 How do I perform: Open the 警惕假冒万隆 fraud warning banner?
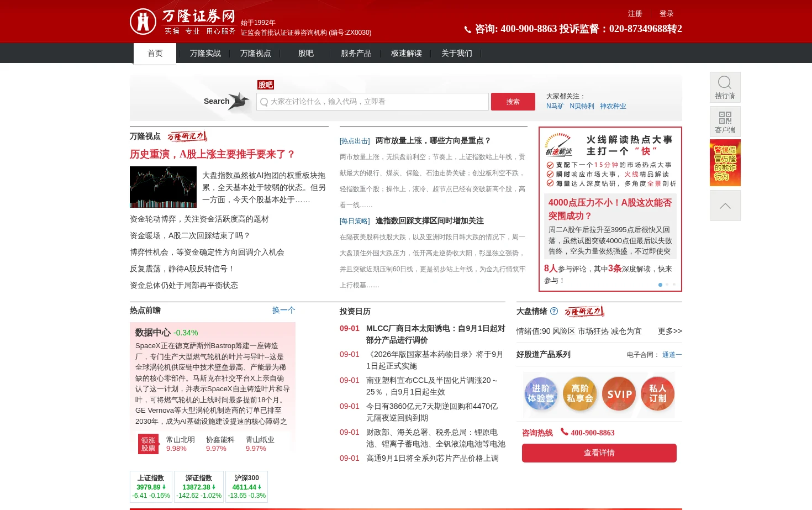coord(725,163)
